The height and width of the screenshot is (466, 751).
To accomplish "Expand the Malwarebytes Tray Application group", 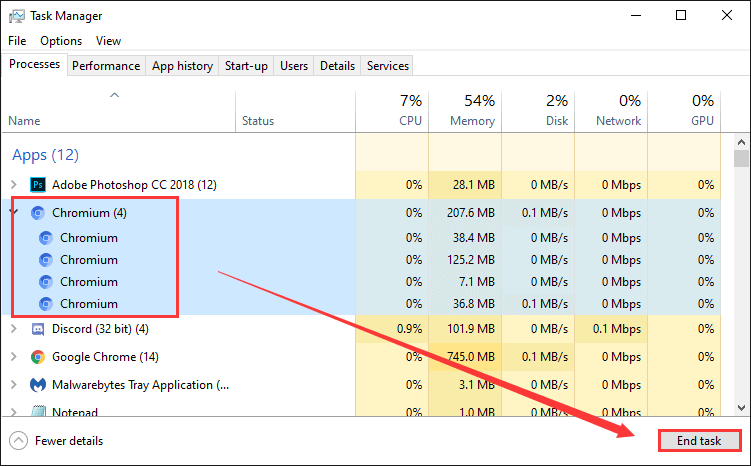I will coord(14,385).
